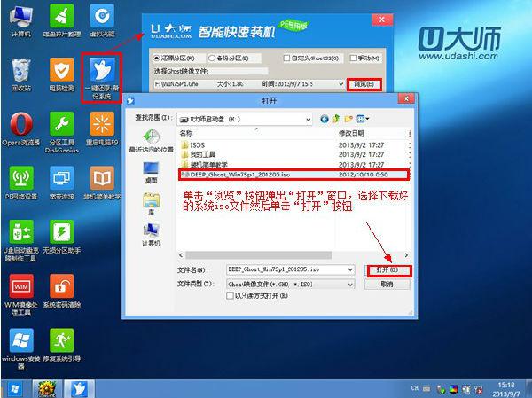Expand the 文件类型 Ghost映像文件 dropdown

point(350,285)
